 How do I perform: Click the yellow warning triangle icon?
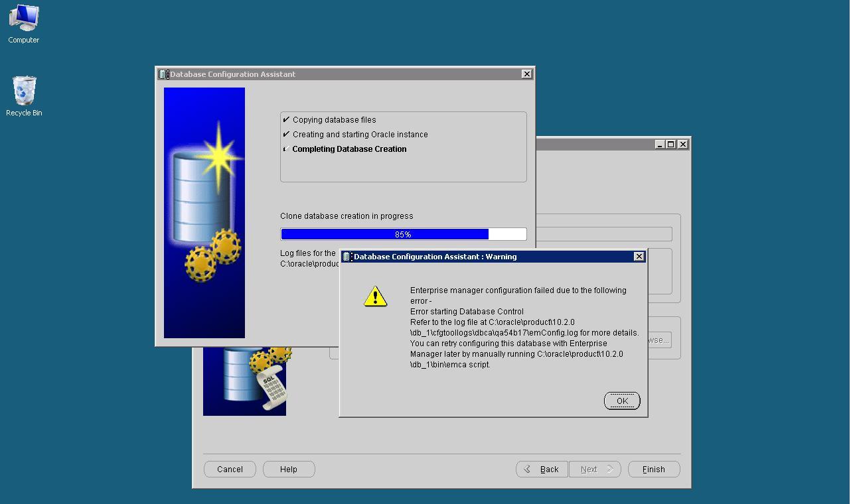[375, 296]
